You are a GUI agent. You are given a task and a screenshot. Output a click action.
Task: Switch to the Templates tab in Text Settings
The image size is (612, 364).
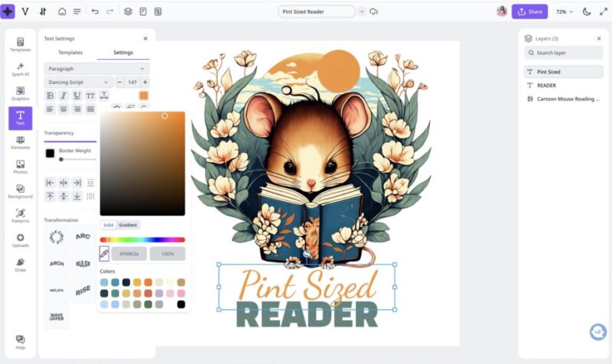pos(70,52)
